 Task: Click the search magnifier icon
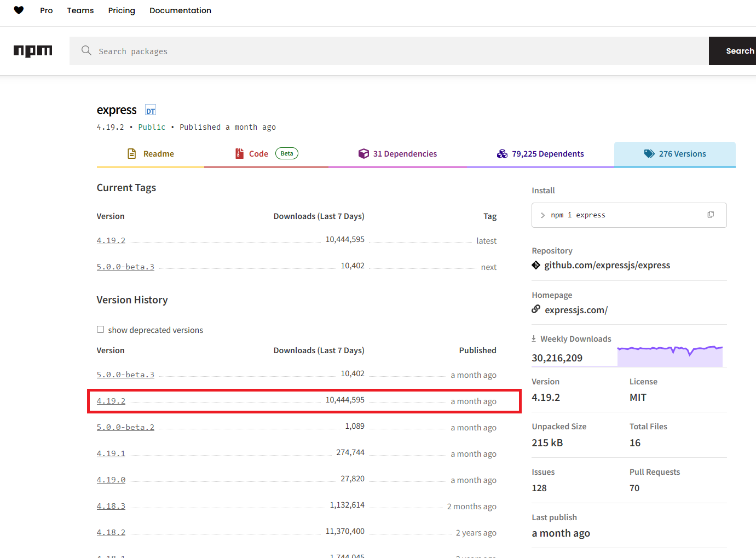[86, 50]
